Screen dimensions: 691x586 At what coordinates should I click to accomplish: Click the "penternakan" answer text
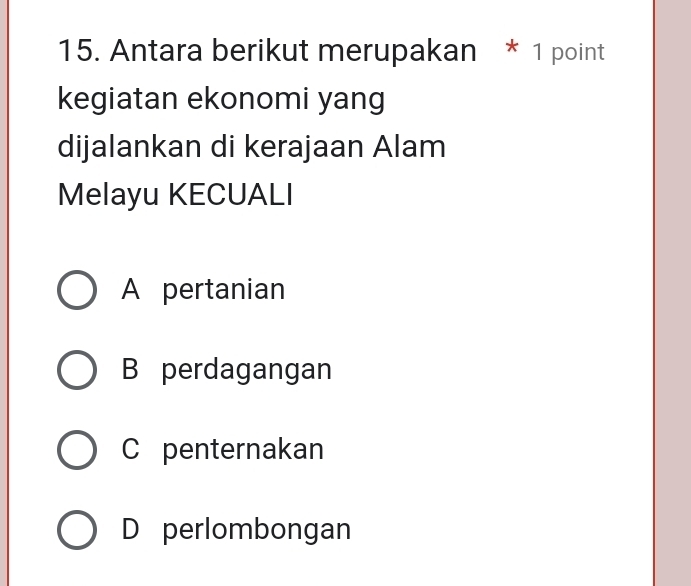pyautogui.click(x=243, y=451)
